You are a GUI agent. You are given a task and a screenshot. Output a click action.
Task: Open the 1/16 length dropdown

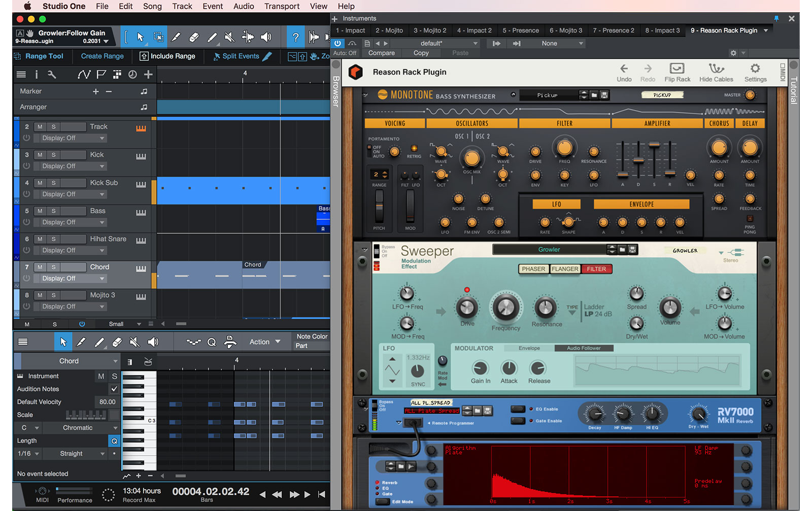coord(28,454)
